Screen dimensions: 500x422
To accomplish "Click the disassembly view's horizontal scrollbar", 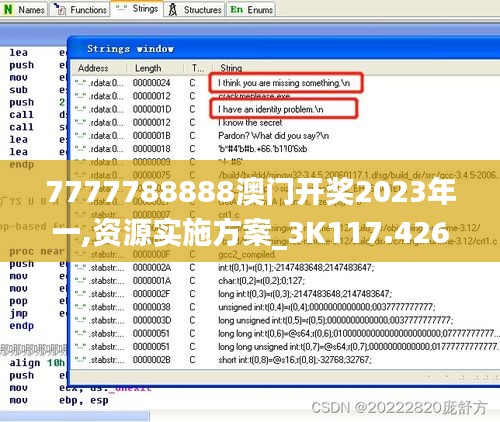I will coord(75,416).
